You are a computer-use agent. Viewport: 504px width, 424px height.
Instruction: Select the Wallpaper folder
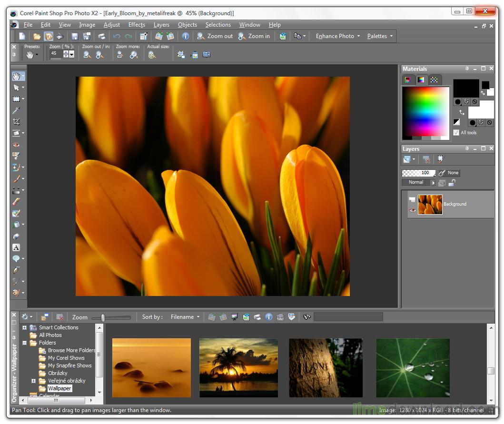(59, 388)
